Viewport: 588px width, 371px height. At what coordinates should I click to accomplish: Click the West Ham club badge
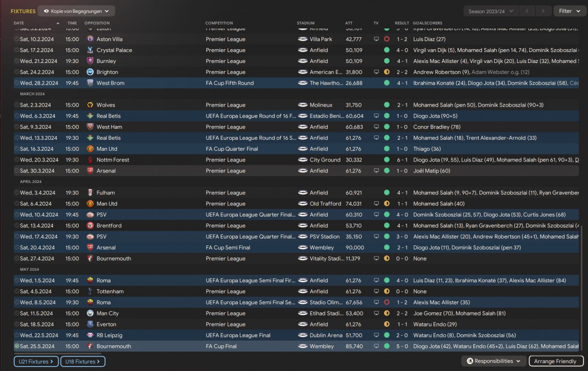pyautogui.click(x=90, y=127)
